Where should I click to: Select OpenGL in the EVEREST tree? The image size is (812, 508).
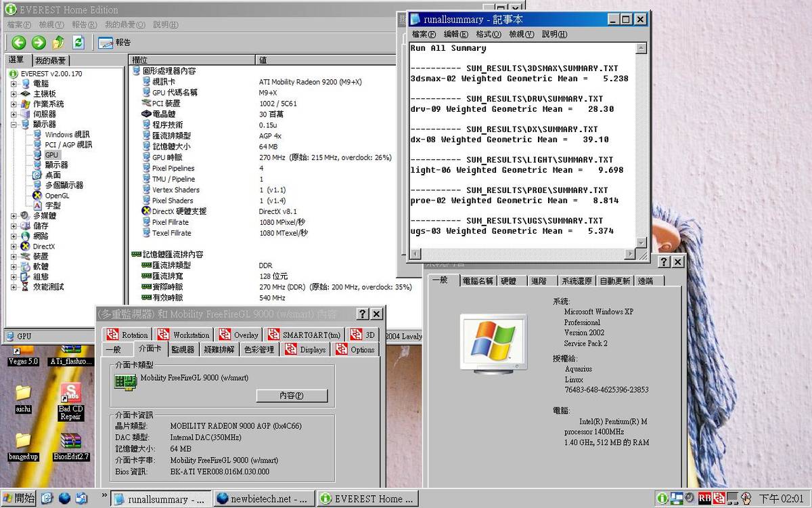click(x=56, y=196)
